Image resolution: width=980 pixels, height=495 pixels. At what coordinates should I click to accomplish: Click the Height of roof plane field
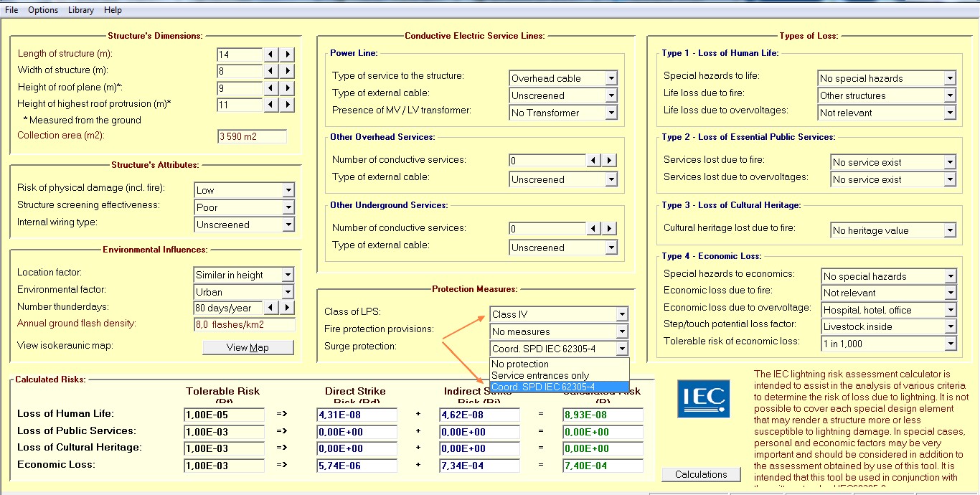239,88
